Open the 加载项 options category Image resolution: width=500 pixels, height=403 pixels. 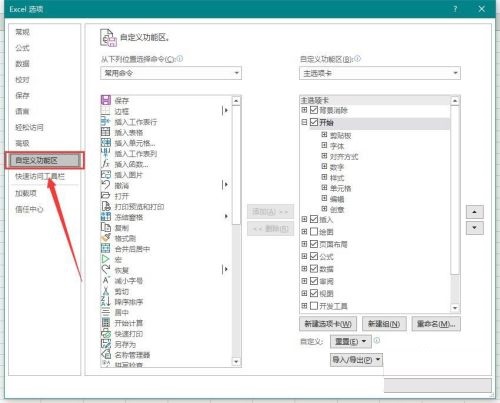[26, 193]
